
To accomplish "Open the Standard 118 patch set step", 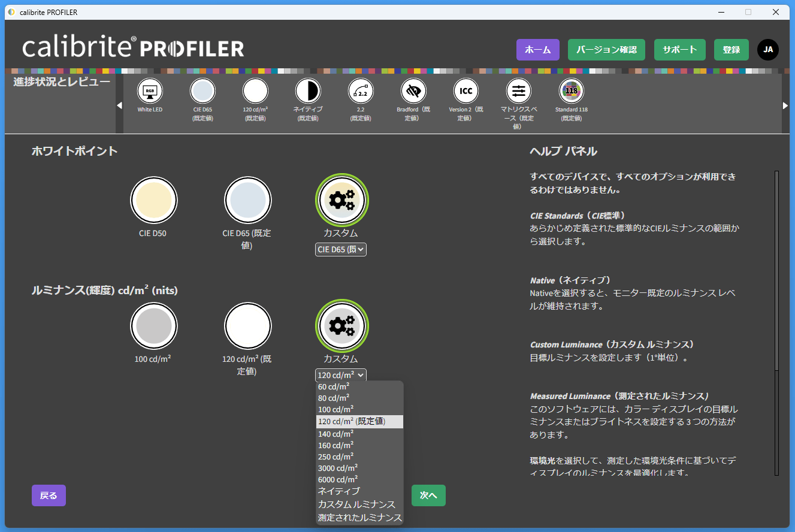I will click(572, 91).
